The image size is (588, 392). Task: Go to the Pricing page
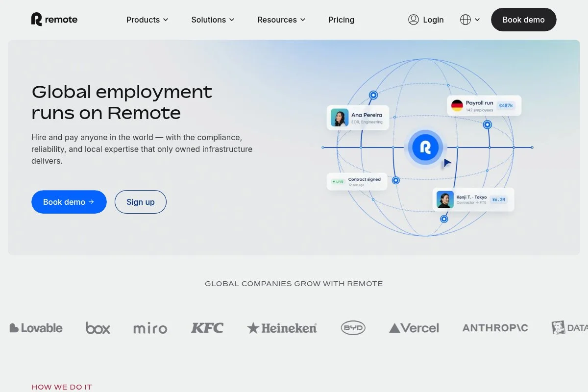pos(341,20)
